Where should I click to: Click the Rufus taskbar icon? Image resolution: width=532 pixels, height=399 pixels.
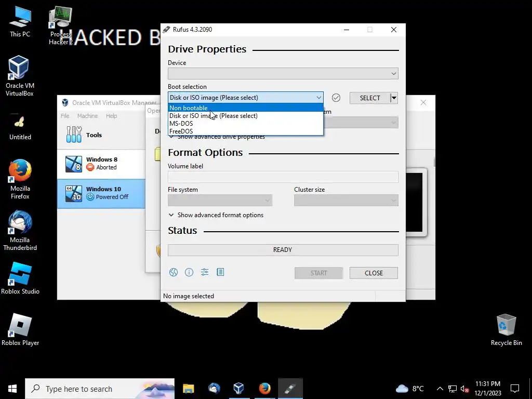[x=290, y=388]
